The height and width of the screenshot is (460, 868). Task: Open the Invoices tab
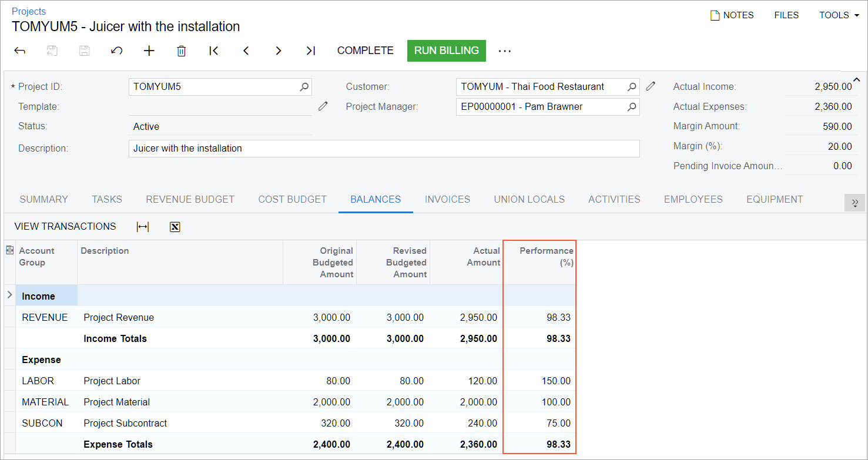447,199
